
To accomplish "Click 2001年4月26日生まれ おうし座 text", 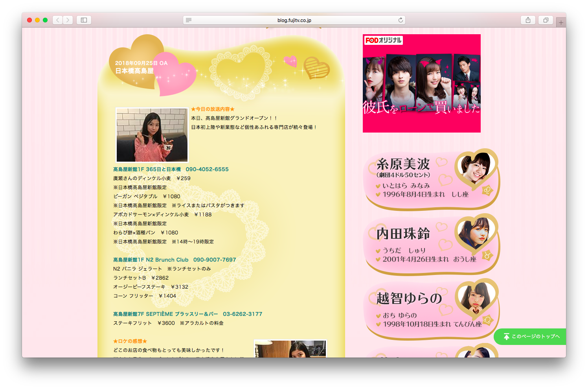I will coord(429,259).
